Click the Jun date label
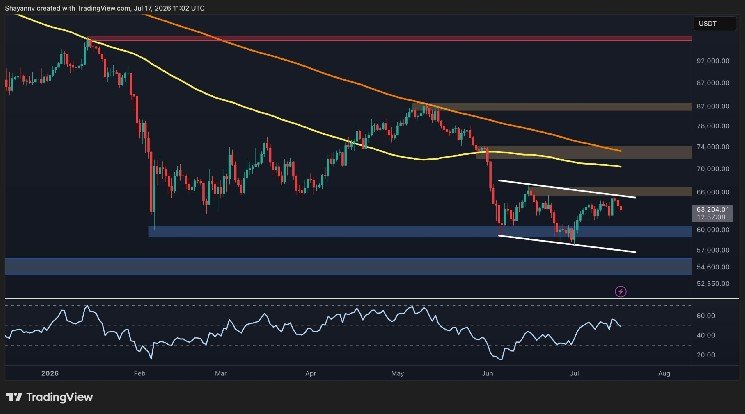This screenshot has height=414, width=745. click(487, 374)
